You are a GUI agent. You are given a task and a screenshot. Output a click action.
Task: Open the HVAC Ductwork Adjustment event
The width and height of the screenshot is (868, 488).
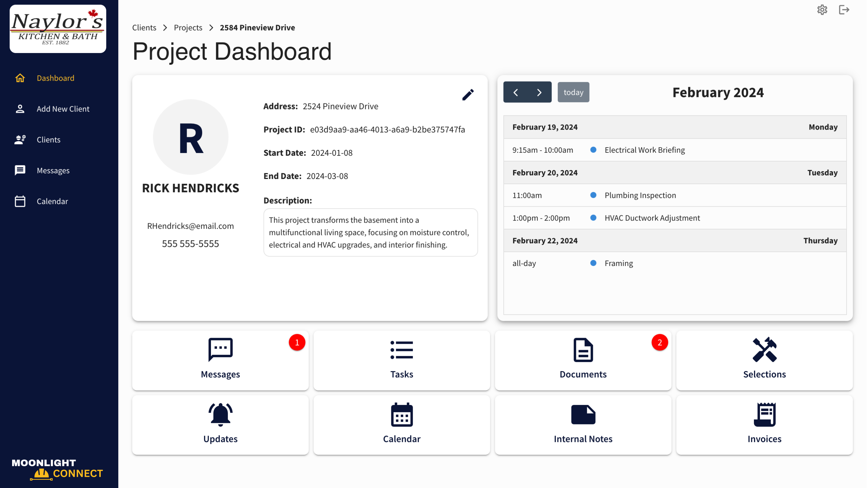[x=675, y=218]
